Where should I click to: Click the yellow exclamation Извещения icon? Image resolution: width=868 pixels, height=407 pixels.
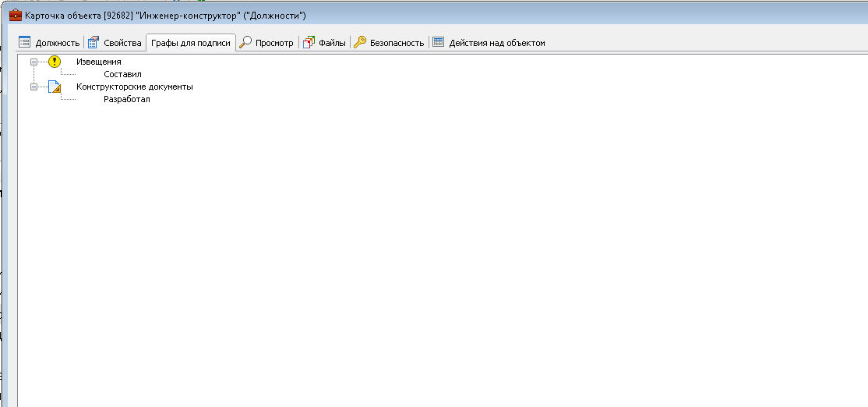tap(55, 62)
